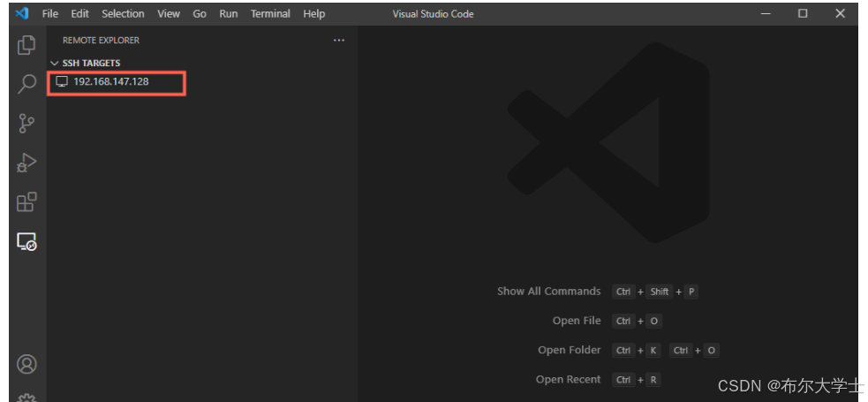The width and height of the screenshot is (868, 402).
Task: Click the K key hint badge
Action: [x=653, y=351]
